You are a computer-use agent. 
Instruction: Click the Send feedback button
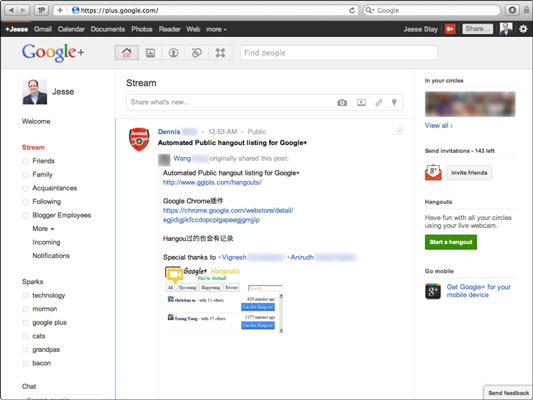point(508,393)
